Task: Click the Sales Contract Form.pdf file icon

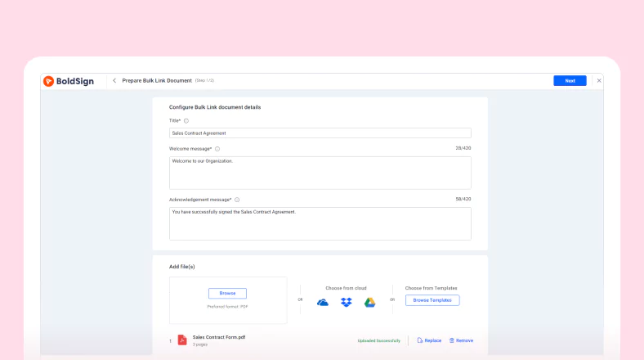Action: click(182, 340)
